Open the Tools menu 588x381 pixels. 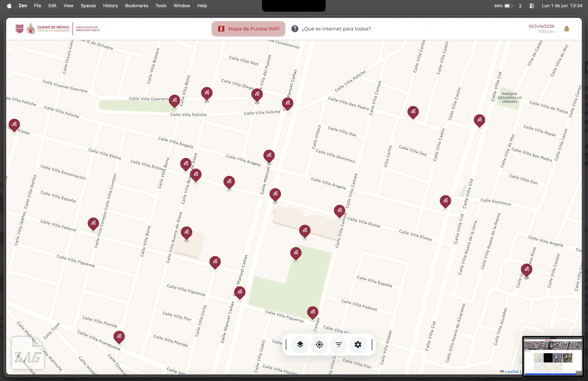click(x=161, y=5)
